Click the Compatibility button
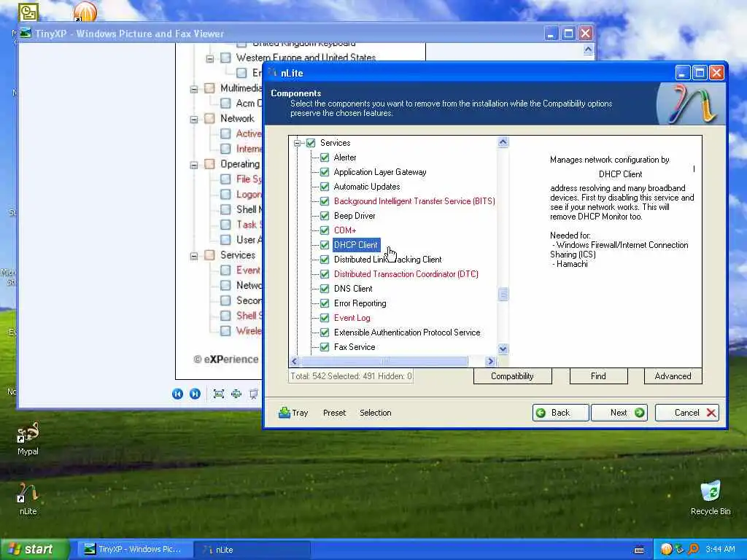This screenshot has height=560, width=747. tap(513, 376)
